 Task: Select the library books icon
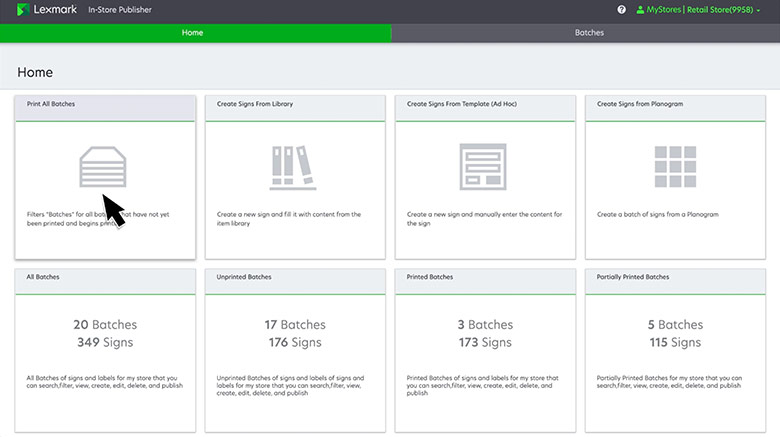pos(294,166)
